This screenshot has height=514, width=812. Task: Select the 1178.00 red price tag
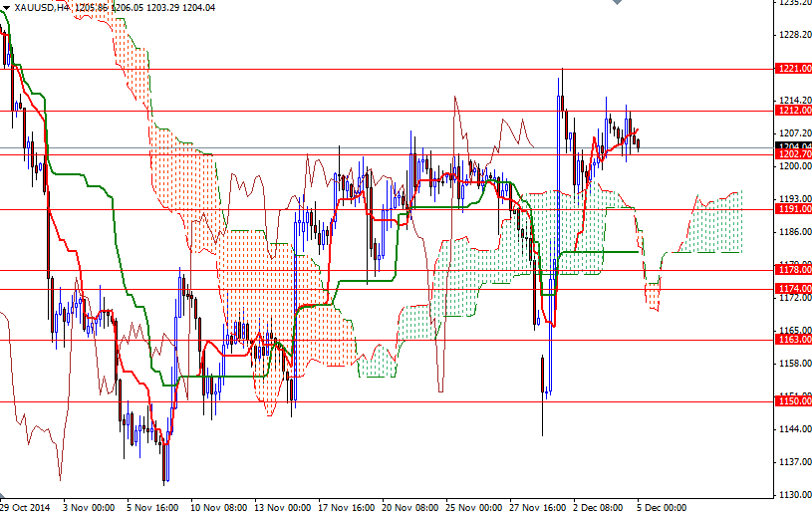pyautogui.click(x=792, y=270)
